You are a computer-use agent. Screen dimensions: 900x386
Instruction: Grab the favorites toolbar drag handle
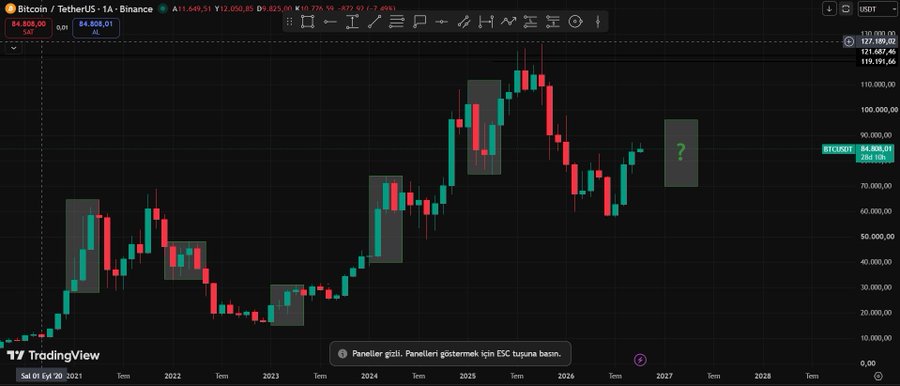click(x=289, y=22)
